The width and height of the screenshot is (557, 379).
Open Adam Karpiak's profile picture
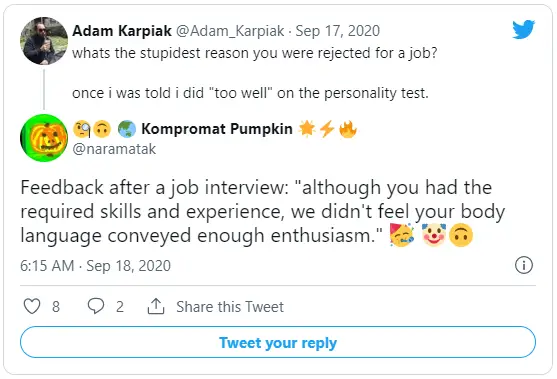[44, 41]
